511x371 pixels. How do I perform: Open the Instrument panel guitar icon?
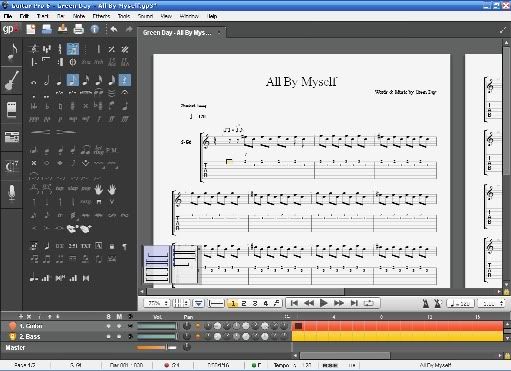pos(12,80)
